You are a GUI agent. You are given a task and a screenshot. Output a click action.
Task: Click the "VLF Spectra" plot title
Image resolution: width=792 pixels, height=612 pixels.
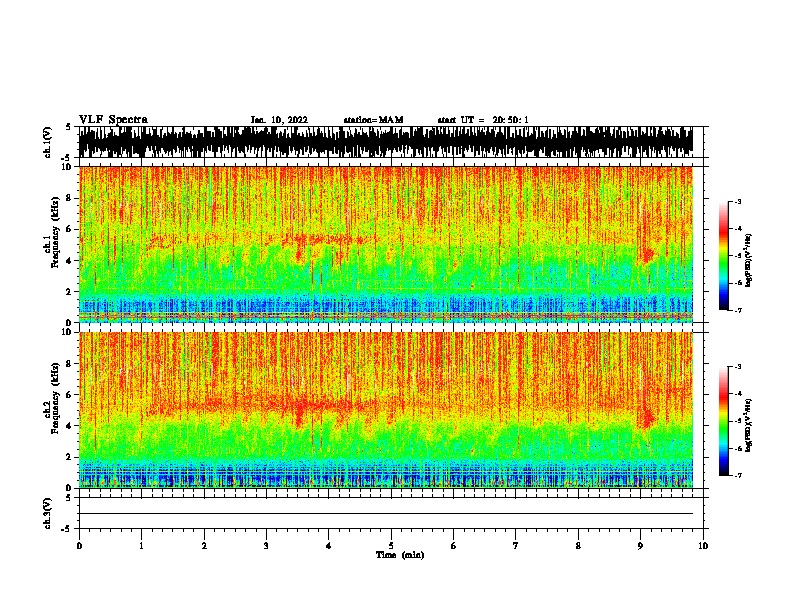pyautogui.click(x=113, y=119)
